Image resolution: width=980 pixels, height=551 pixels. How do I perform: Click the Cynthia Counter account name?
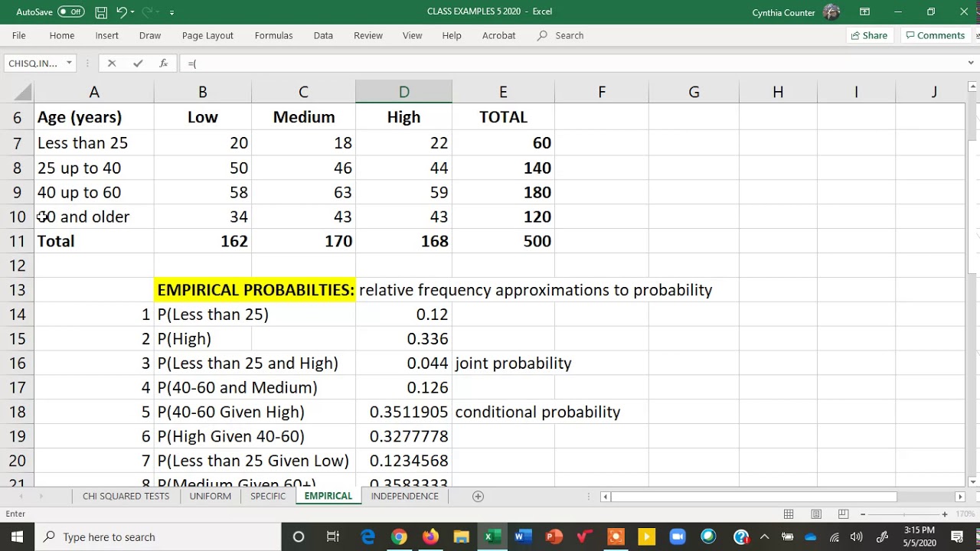click(783, 12)
